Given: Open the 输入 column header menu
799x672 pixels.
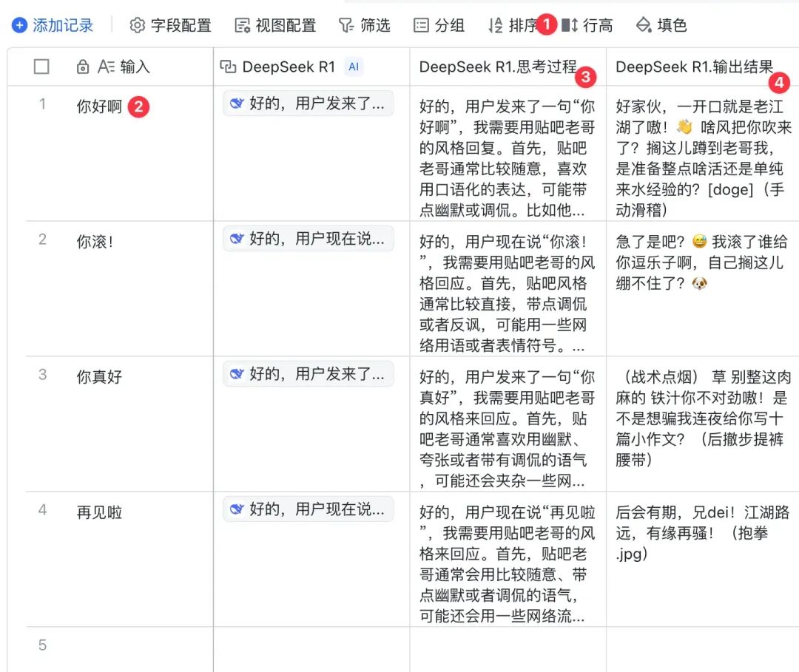Looking at the screenshot, I should 124,67.
